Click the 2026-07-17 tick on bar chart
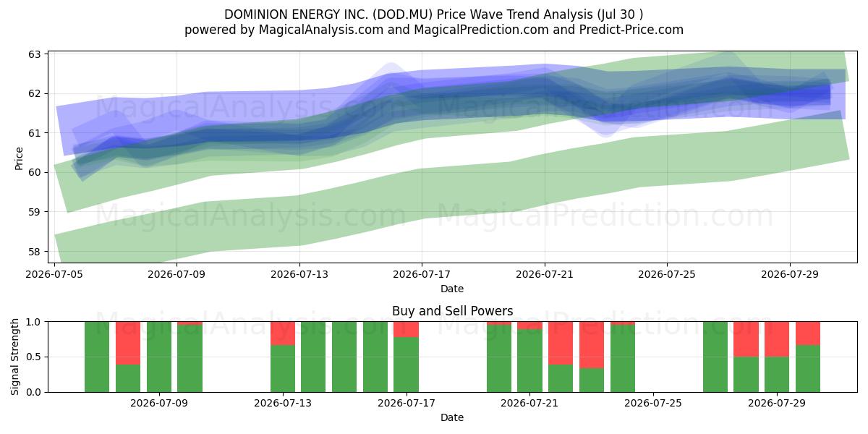Viewport: 868px width, 434px height. pos(407,404)
